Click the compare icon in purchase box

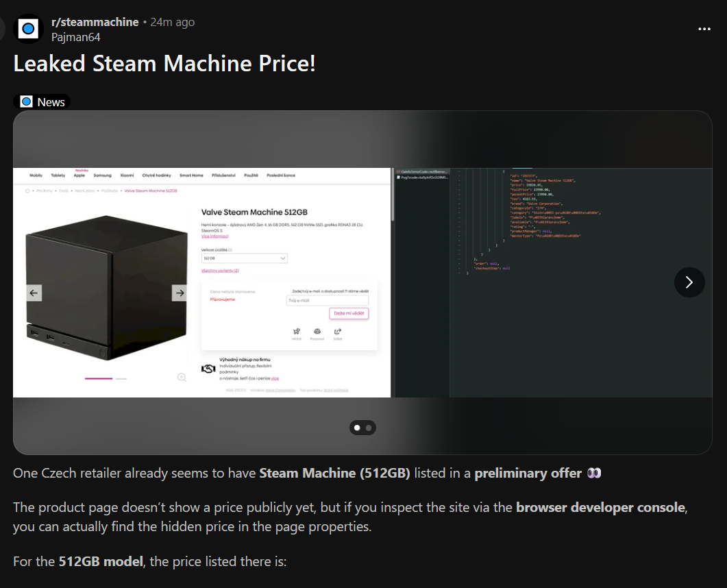[317, 332]
